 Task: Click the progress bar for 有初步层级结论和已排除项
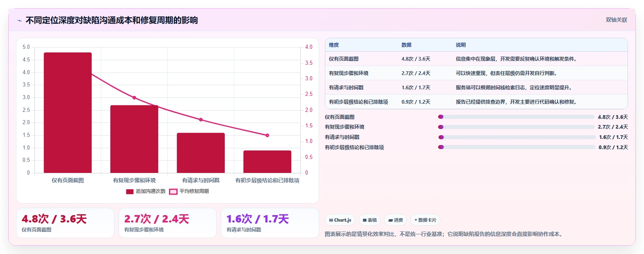(x=517, y=147)
